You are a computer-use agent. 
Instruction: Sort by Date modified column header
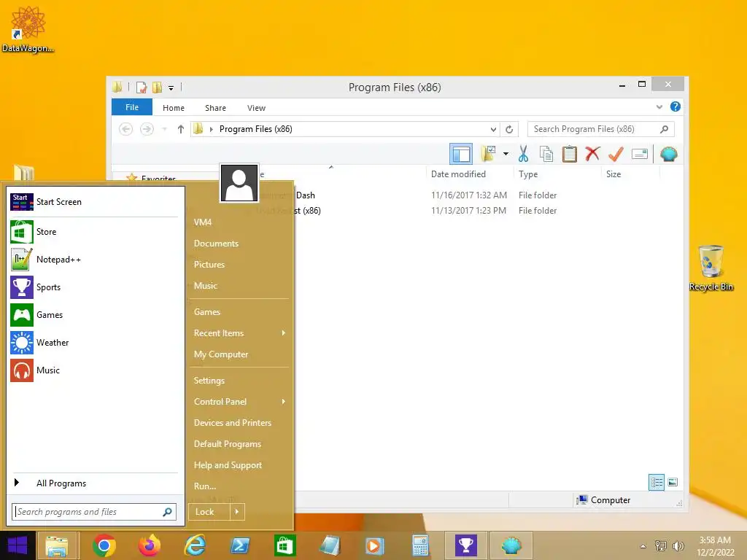(458, 174)
